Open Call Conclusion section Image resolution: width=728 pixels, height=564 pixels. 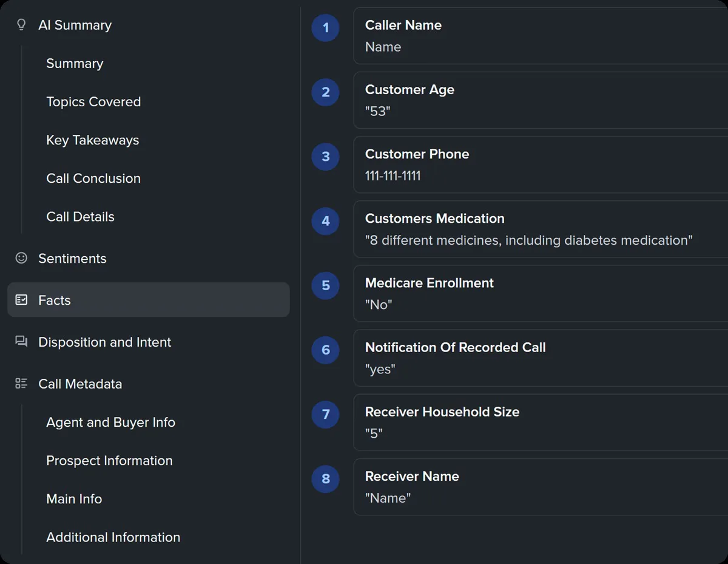[x=93, y=178]
